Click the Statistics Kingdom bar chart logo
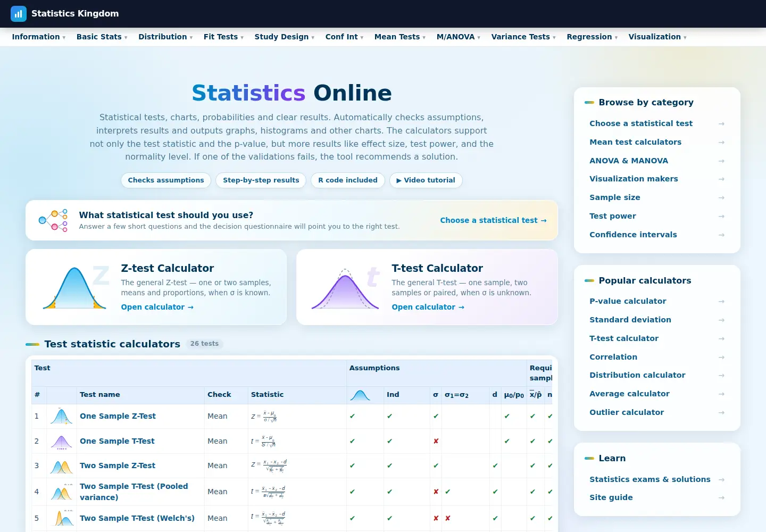The width and height of the screenshot is (766, 532). click(x=19, y=14)
